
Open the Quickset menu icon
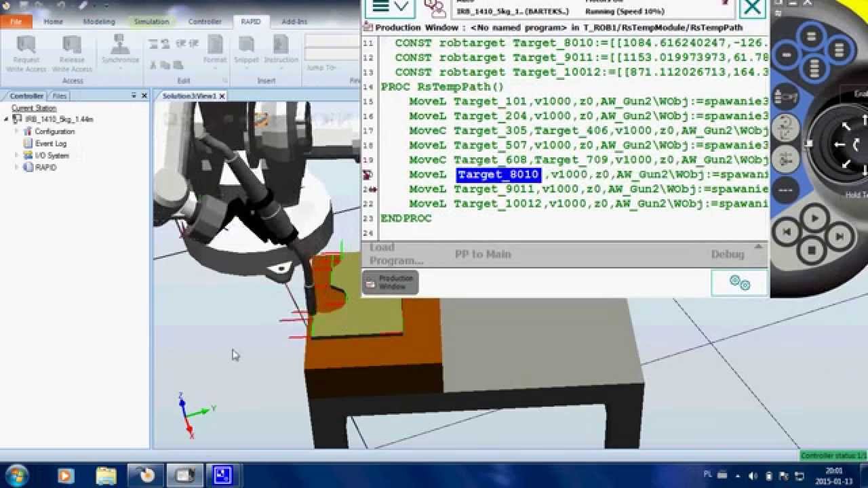[x=739, y=283]
